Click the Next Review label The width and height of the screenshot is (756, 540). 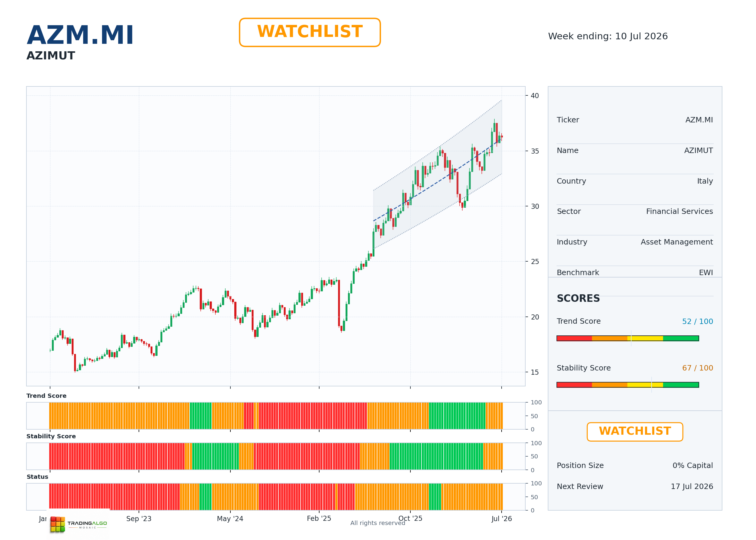pyautogui.click(x=580, y=487)
